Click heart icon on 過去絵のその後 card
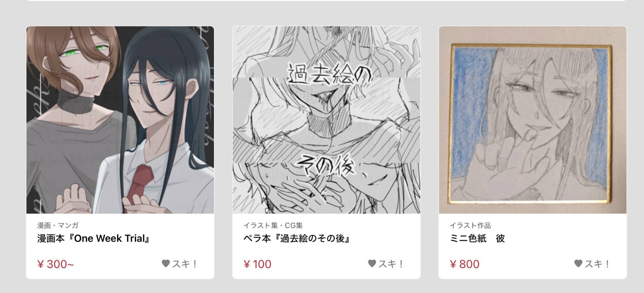 tap(372, 263)
